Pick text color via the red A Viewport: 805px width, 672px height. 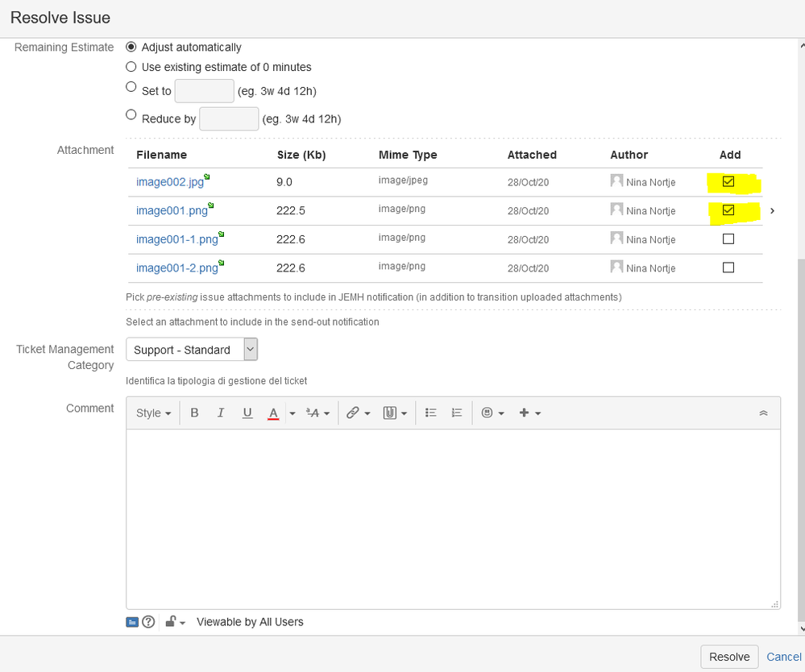point(273,413)
